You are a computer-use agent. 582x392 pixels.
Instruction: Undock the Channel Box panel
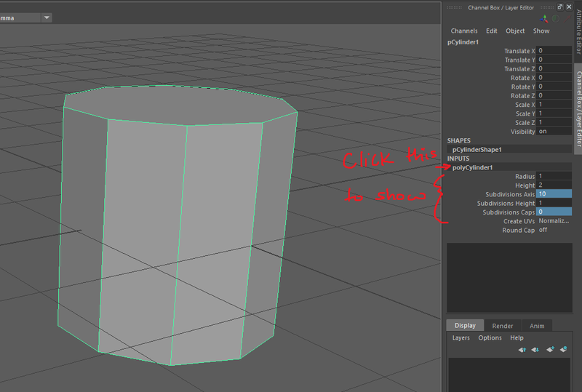tap(560, 7)
